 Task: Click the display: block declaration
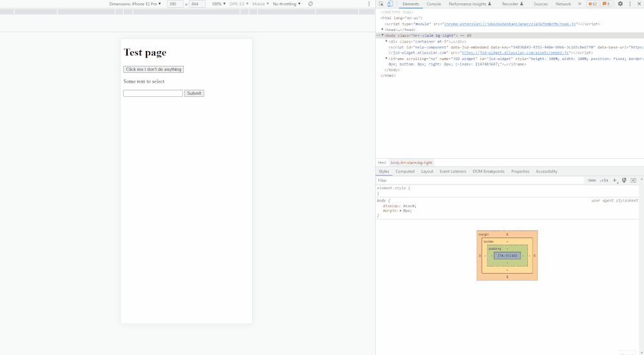(399, 206)
